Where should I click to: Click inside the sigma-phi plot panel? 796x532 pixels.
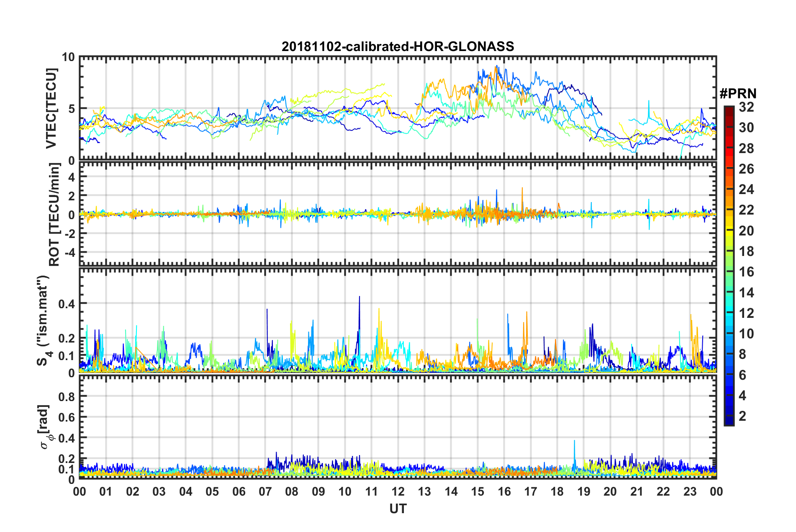click(398, 427)
